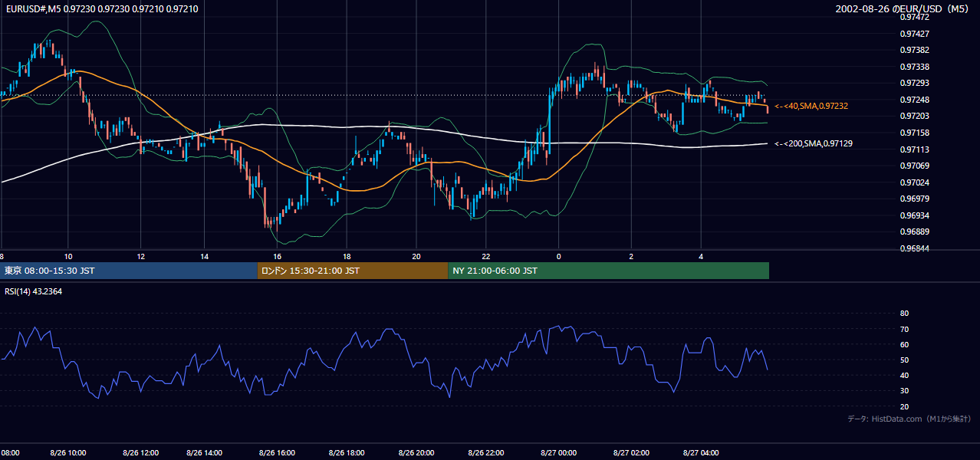Click RSI level 60 on the axis

904,344
